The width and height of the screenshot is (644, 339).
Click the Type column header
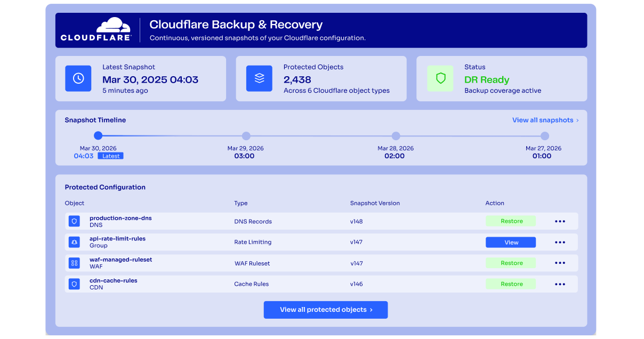pos(241,203)
